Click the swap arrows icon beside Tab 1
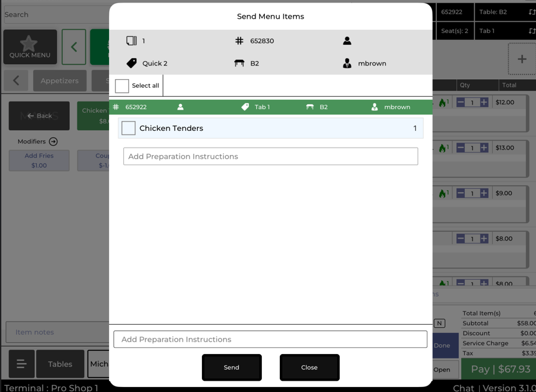 click(532, 31)
